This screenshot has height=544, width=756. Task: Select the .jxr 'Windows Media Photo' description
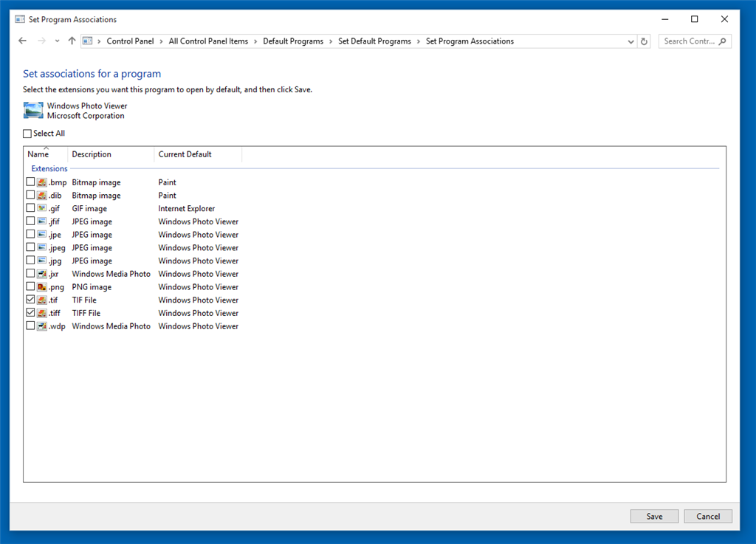click(x=111, y=274)
